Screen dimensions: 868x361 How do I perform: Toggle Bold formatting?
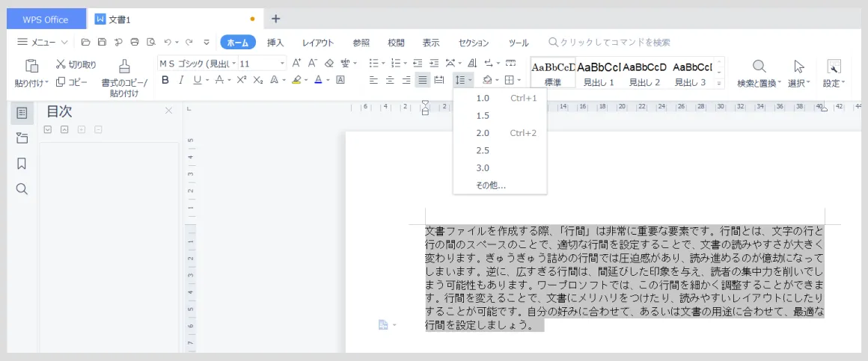[x=165, y=80]
